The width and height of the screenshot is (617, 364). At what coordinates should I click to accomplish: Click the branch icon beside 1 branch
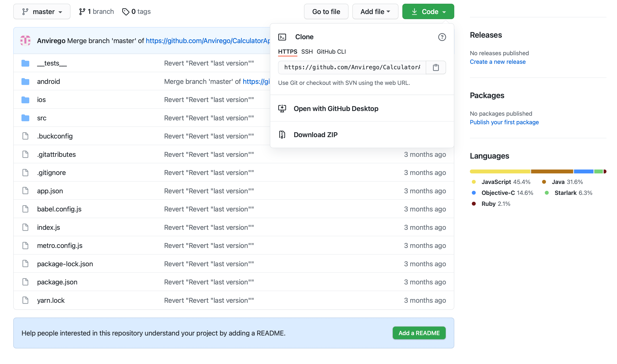[82, 12]
